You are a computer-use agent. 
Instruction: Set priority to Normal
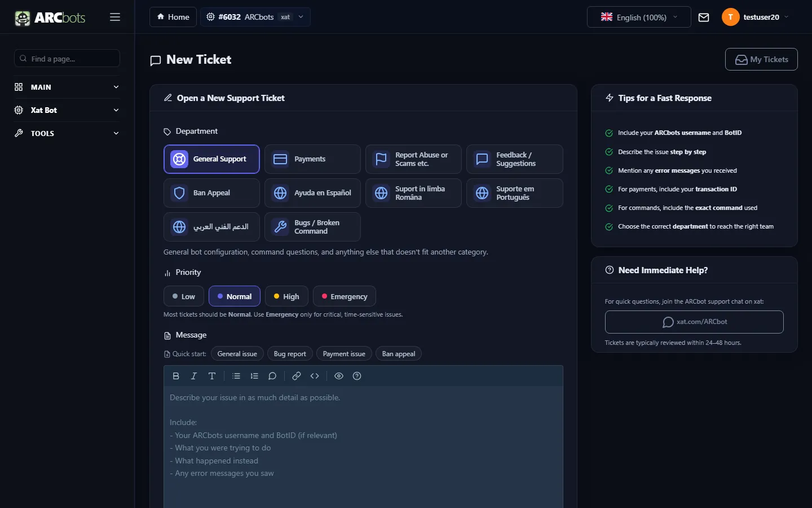[x=235, y=296]
